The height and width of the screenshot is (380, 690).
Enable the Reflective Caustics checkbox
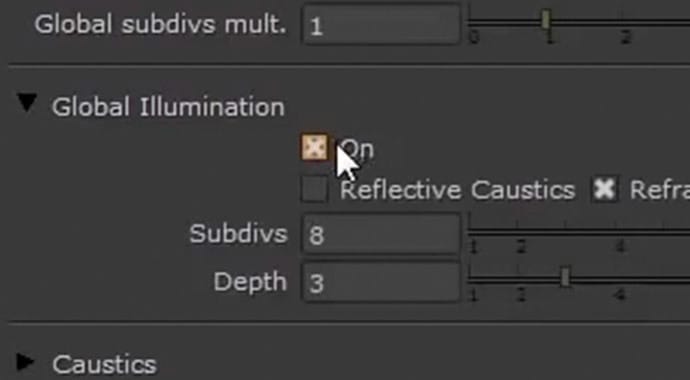(x=315, y=189)
